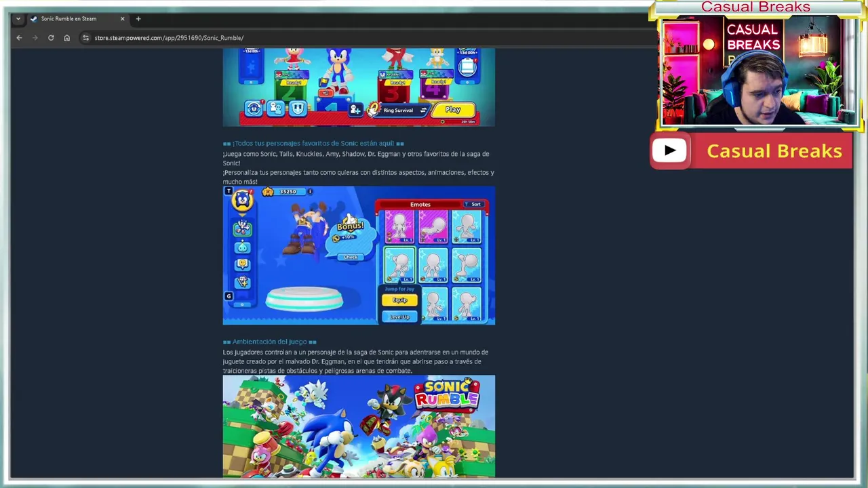Viewport: 868px width, 488px height.
Task: Click the text '¡Personaliza tus personajes tanto como quieras'
Action: [359, 177]
